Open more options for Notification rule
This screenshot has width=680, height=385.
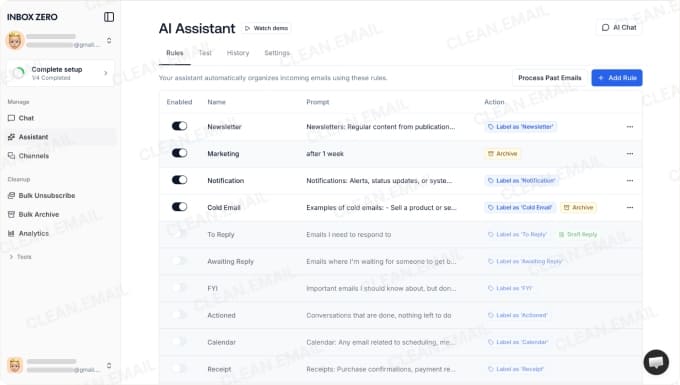(x=630, y=180)
